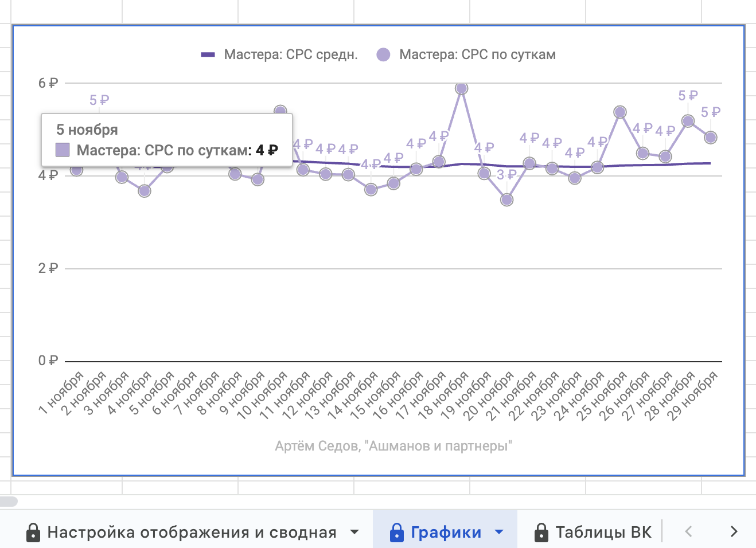Screen dimensions: 756x548
Task: Click the purple swatch in the 5 ноября tooltip
Action: point(63,150)
